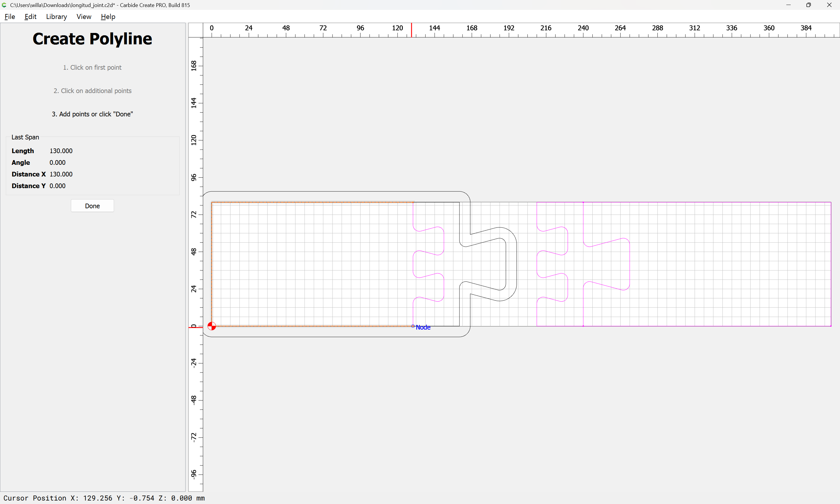Minimize the Carbide Create window

coord(788,5)
